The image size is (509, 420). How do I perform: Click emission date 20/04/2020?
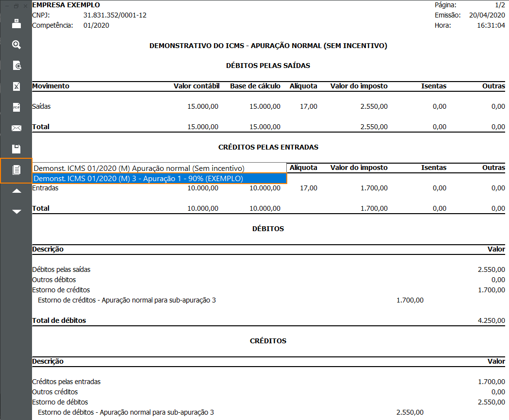487,15
